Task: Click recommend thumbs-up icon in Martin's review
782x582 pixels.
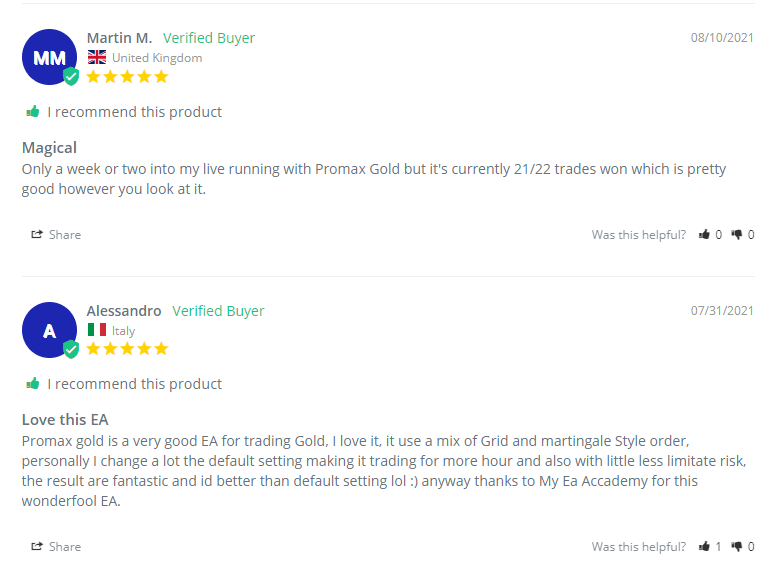Action: point(33,112)
